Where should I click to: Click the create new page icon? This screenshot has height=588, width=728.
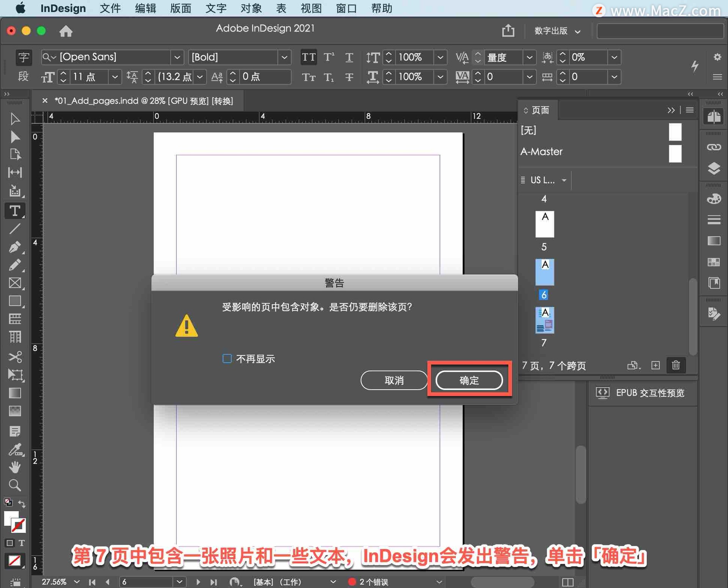pos(656,365)
